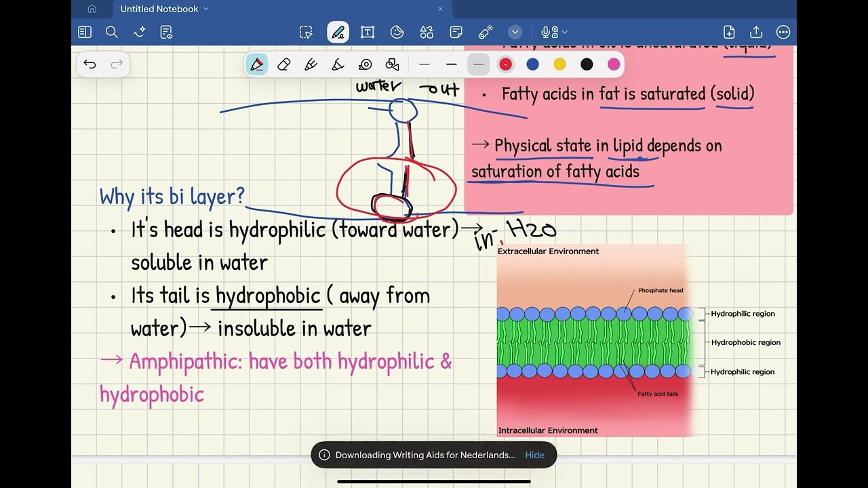Start audio recording with the microphone

click(x=549, y=32)
